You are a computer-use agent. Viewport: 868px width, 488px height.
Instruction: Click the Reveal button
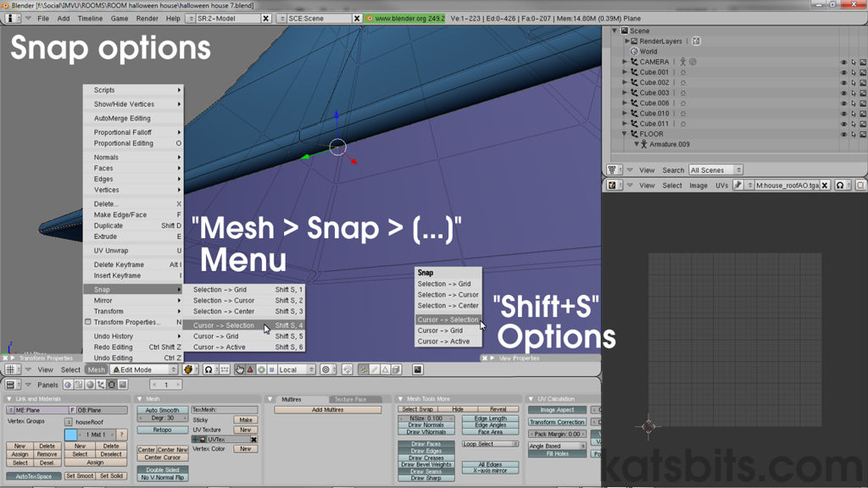(498, 409)
